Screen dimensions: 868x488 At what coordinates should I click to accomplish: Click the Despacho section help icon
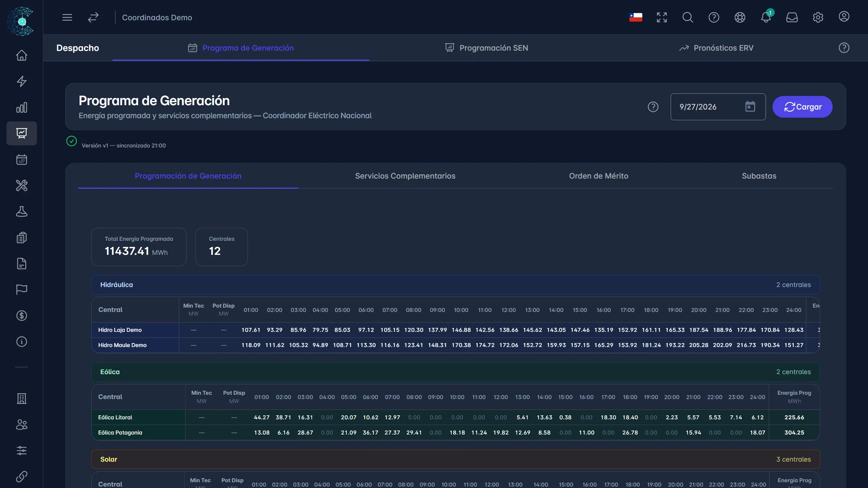(x=844, y=48)
